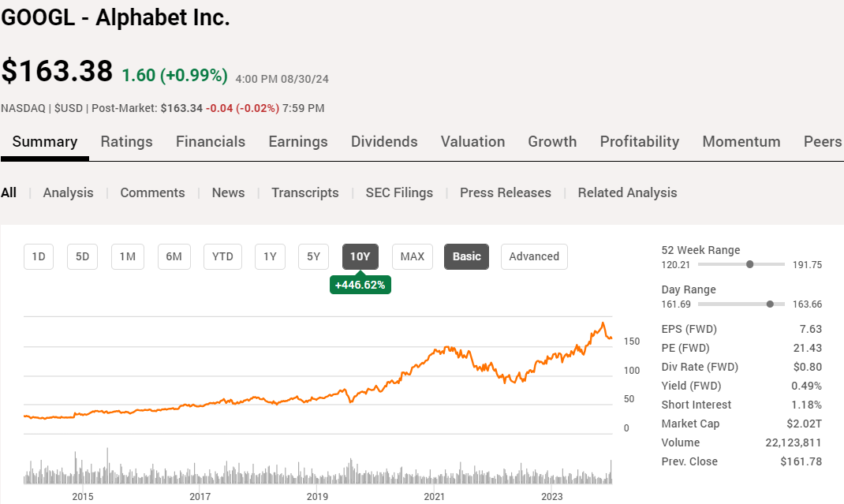Filter feed by News
The height and width of the screenshot is (504, 844).
coord(228,192)
